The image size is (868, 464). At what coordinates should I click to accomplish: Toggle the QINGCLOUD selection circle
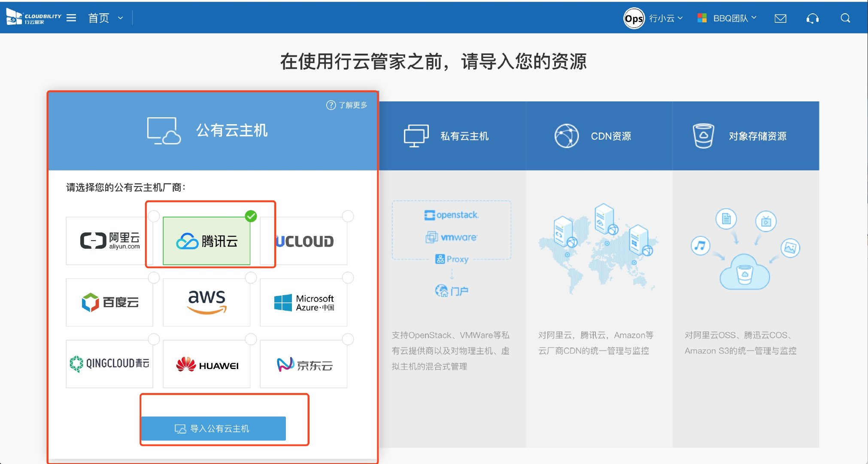[x=154, y=339]
